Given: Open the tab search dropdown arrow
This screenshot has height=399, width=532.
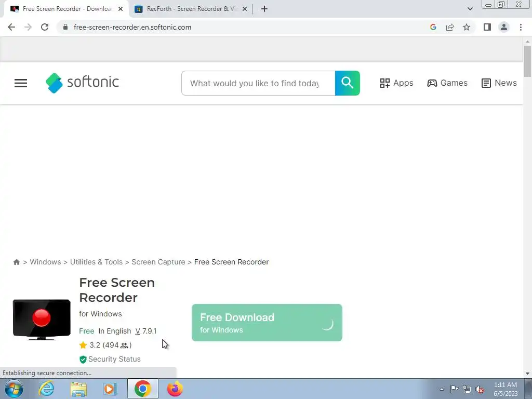Looking at the screenshot, I should (470, 9).
